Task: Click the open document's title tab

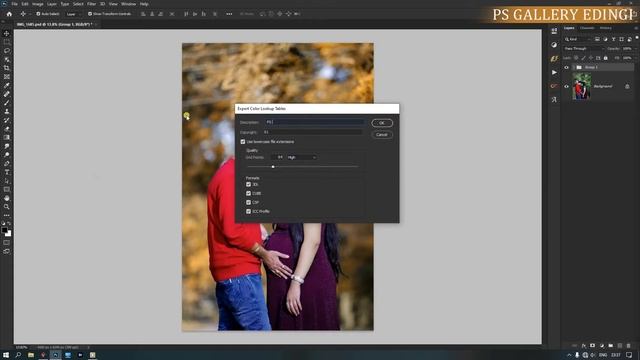Action: coord(55,24)
